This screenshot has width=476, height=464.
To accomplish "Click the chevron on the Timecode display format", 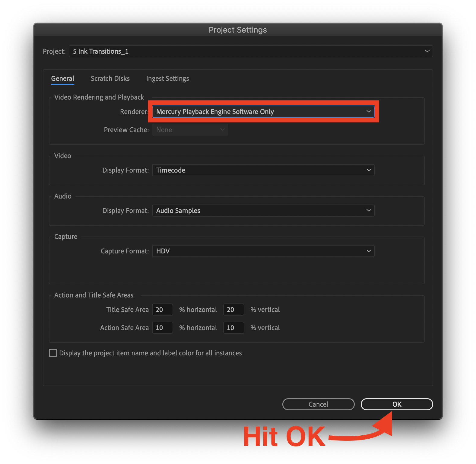I will click(x=369, y=170).
